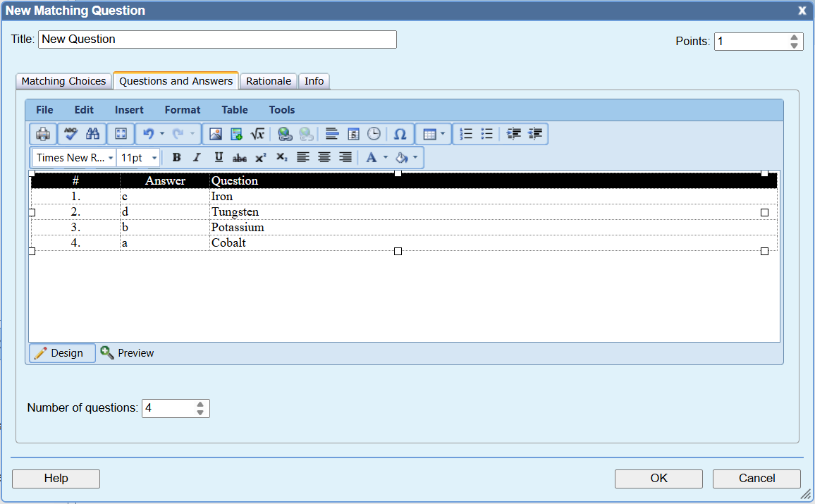815x504 pixels.
Task: Toggle bold formatting
Action: [x=176, y=157]
